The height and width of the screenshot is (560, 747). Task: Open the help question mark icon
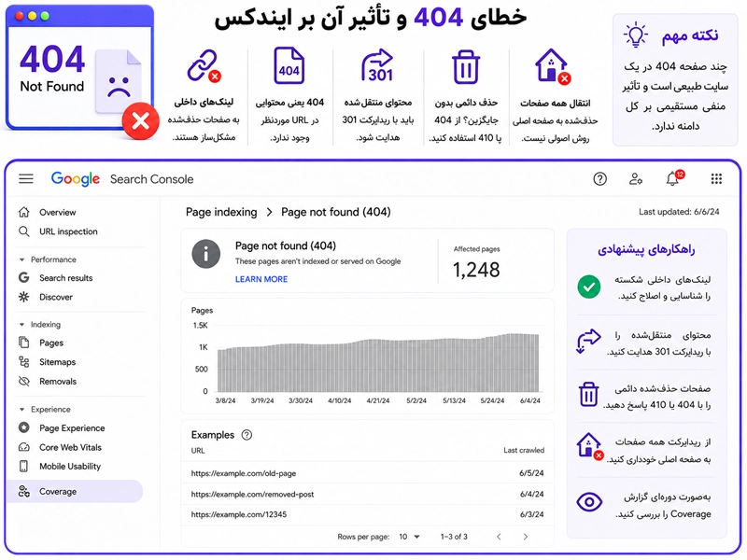[599, 179]
